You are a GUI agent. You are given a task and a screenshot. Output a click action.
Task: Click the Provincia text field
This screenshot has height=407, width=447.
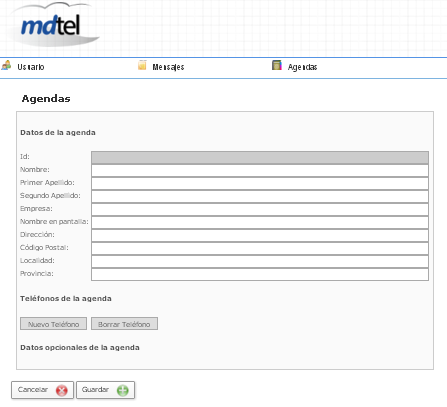point(260,274)
